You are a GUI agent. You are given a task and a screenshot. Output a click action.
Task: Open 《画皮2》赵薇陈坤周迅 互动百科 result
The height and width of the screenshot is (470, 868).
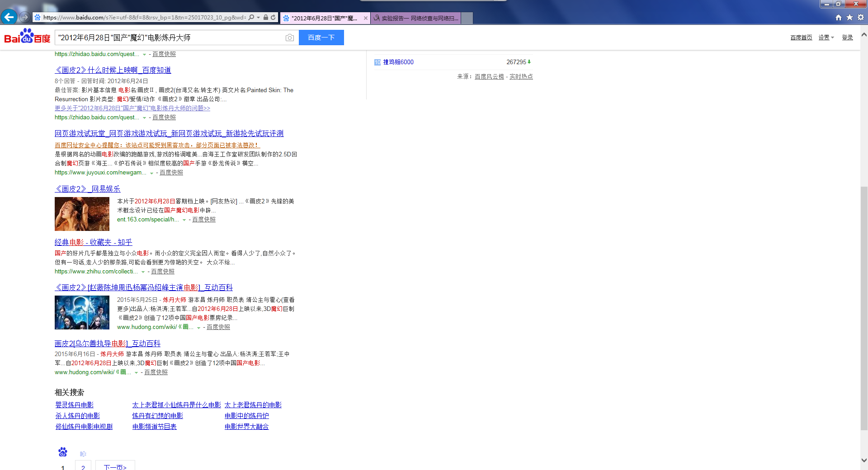(144, 287)
